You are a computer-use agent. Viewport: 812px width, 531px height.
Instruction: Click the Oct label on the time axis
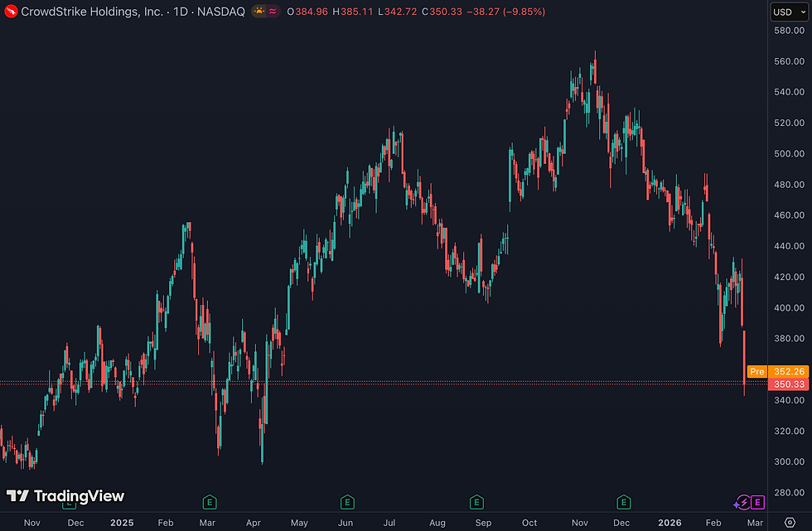tap(529, 523)
